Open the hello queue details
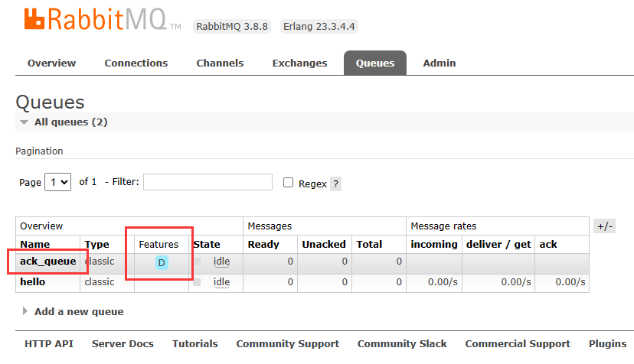The width and height of the screenshot is (634, 364). (x=33, y=282)
